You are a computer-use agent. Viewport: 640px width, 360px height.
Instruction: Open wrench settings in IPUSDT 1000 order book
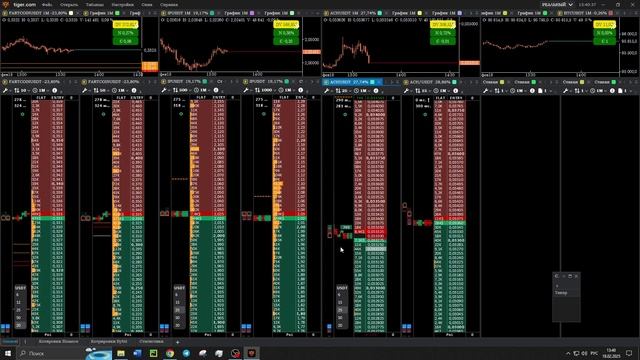(246, 91)
